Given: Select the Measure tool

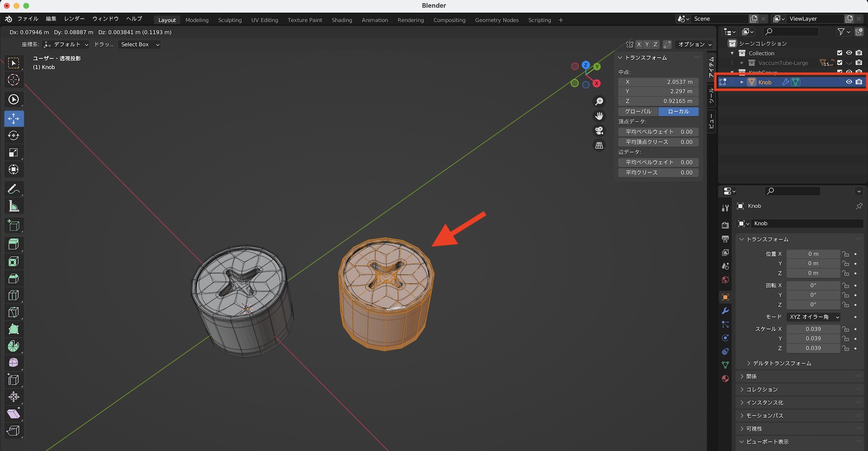Looking at the screenshot, I should point(13,207).
